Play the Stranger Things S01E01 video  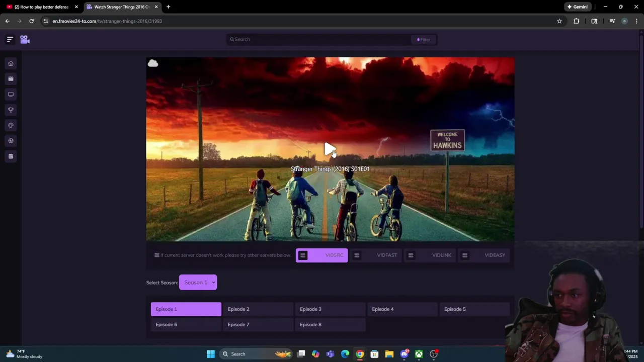click(x=330, y=149)
